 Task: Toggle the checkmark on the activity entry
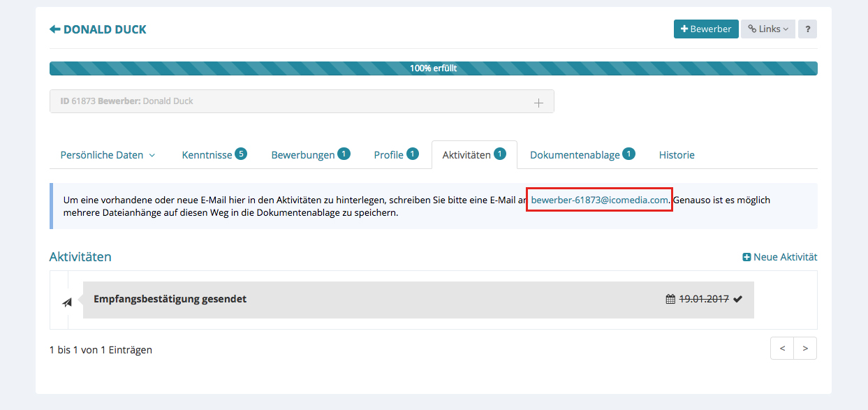coord(738,299)
